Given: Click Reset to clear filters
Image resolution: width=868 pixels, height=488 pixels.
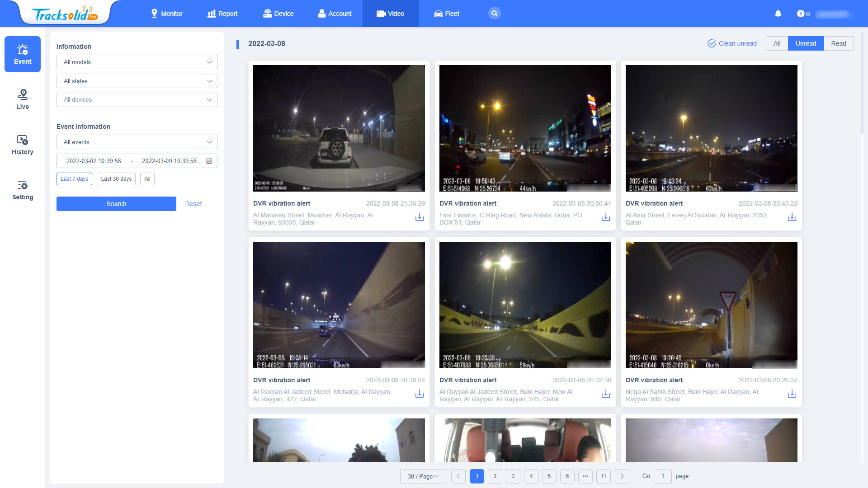Looking at the screenshot, I should pos(193,204).
